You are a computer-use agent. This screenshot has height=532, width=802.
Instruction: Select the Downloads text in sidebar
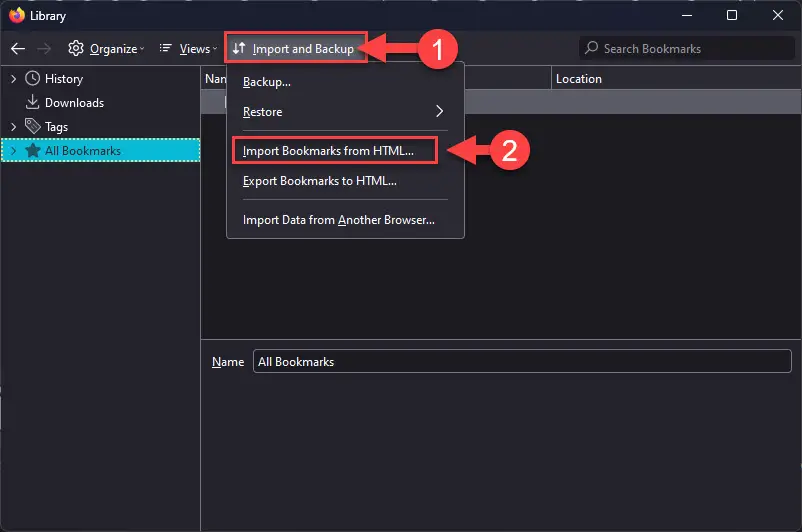click(x=75, y=103)
